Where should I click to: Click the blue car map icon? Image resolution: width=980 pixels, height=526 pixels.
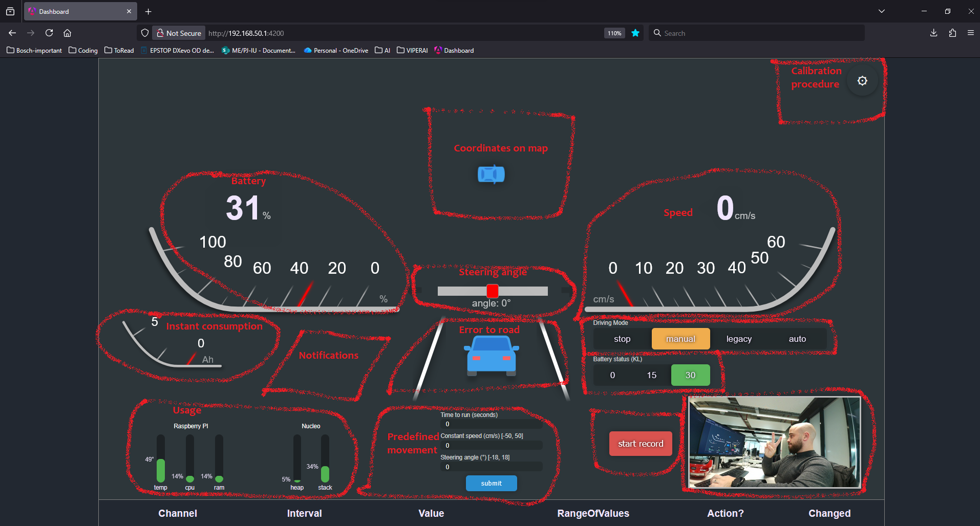(491, 174)
